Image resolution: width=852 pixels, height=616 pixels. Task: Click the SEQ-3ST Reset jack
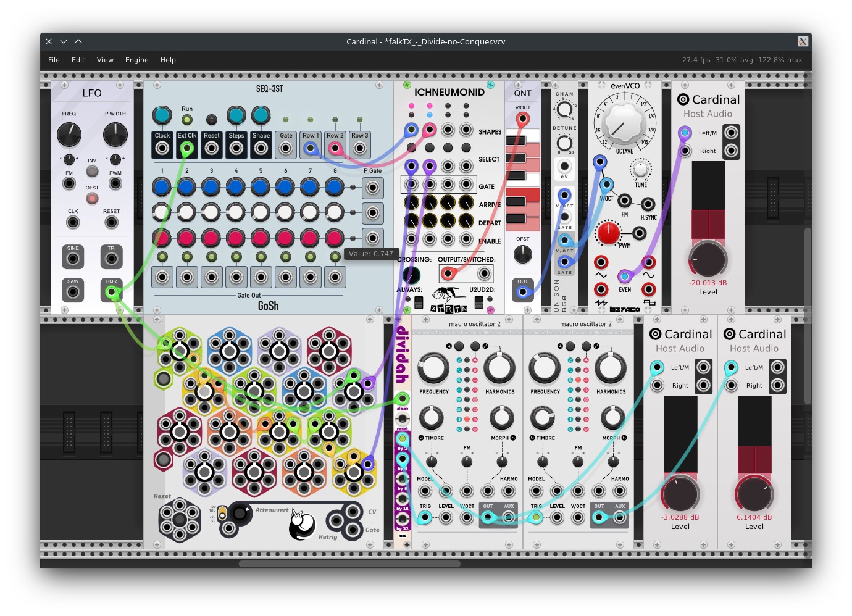click(211, 148)
